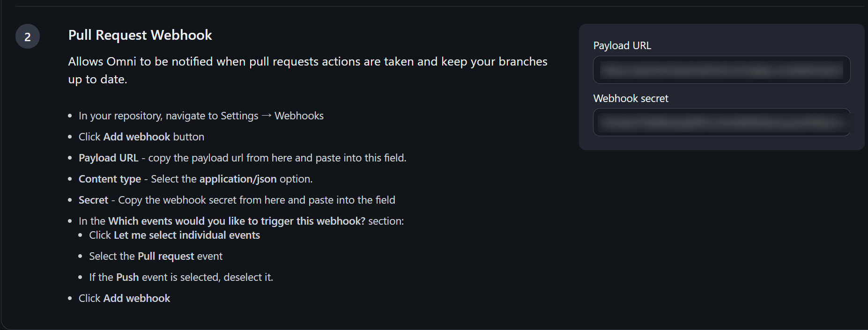Focus the Payload URL input field
868x330 pixels.
(721, 70)
